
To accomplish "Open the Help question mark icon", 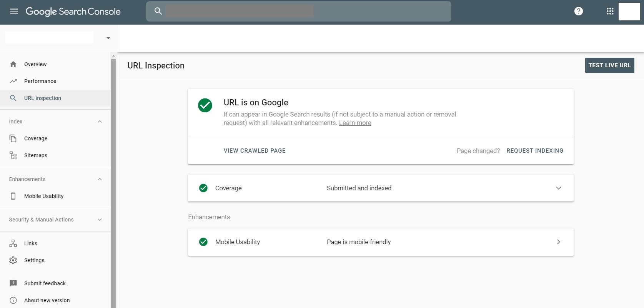I will [578, 11].
